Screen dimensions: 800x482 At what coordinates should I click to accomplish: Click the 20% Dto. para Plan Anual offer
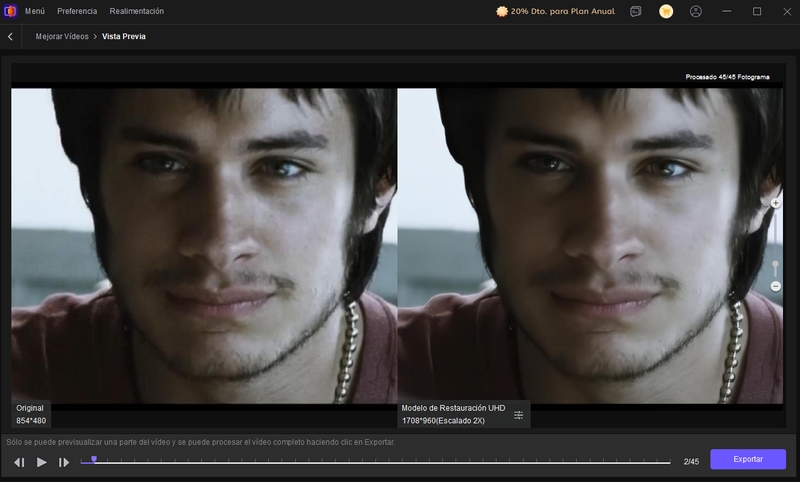point(556,11)
